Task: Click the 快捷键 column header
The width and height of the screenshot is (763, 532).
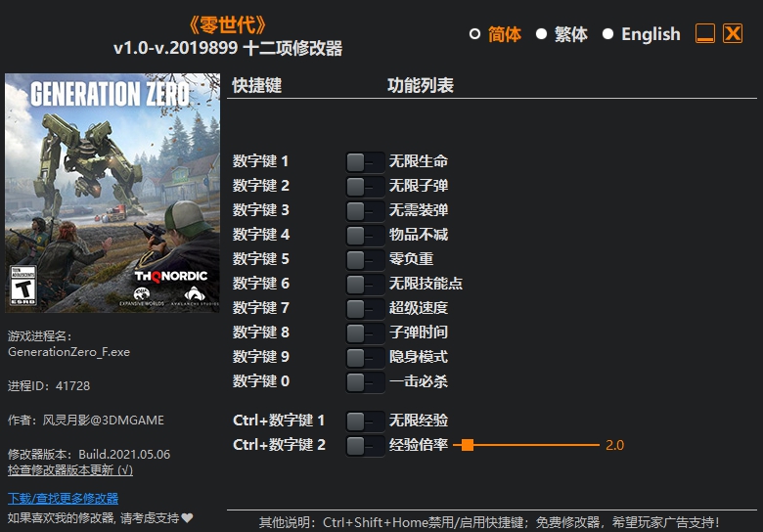Action: click(257, 86)
